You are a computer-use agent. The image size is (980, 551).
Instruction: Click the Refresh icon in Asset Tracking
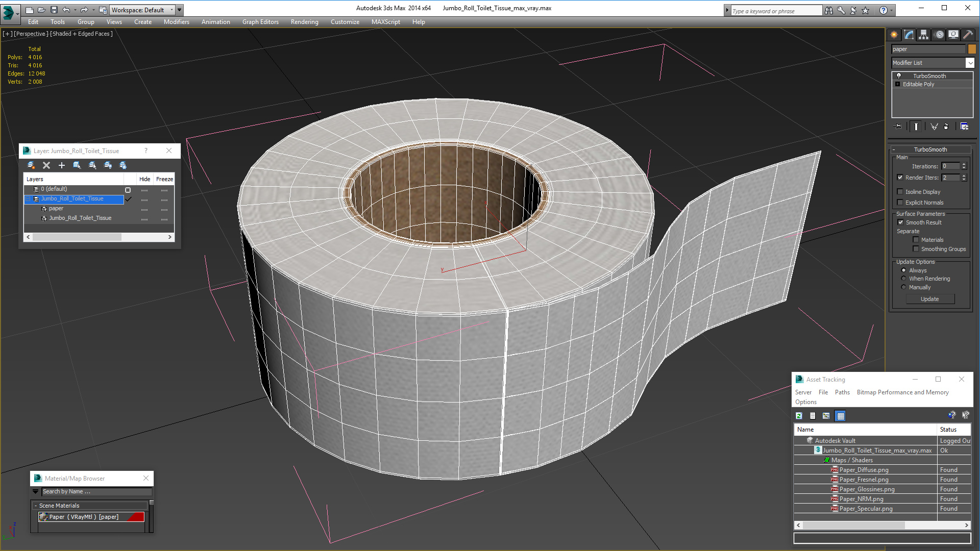(799, 416)
